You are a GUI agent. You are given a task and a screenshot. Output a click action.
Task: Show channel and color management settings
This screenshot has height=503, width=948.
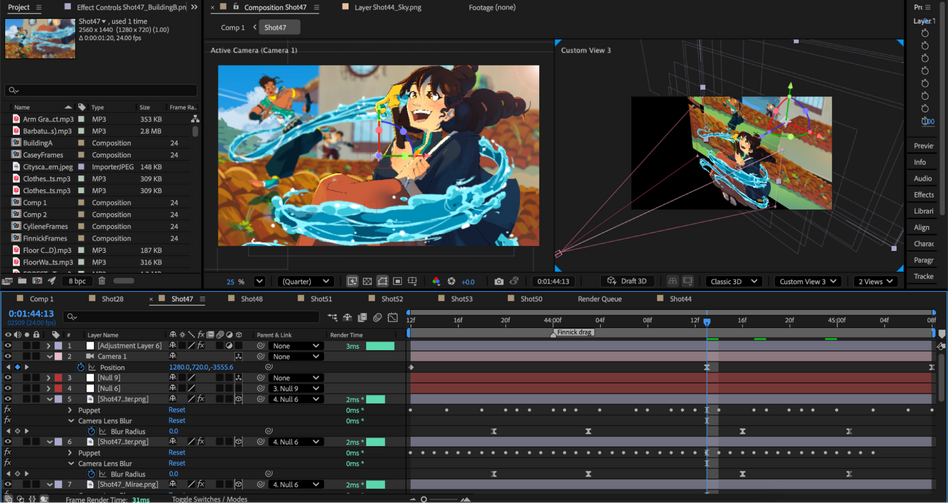point(436,282)
